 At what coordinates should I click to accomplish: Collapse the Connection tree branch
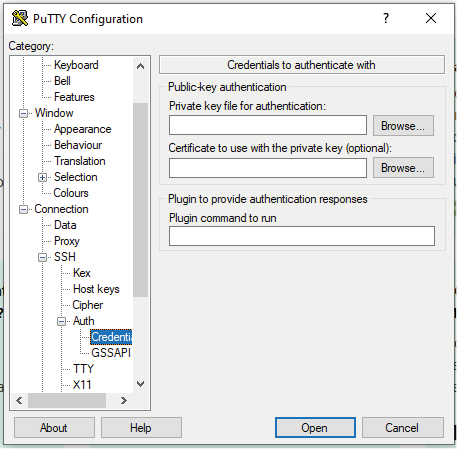[x=23, y=209]
